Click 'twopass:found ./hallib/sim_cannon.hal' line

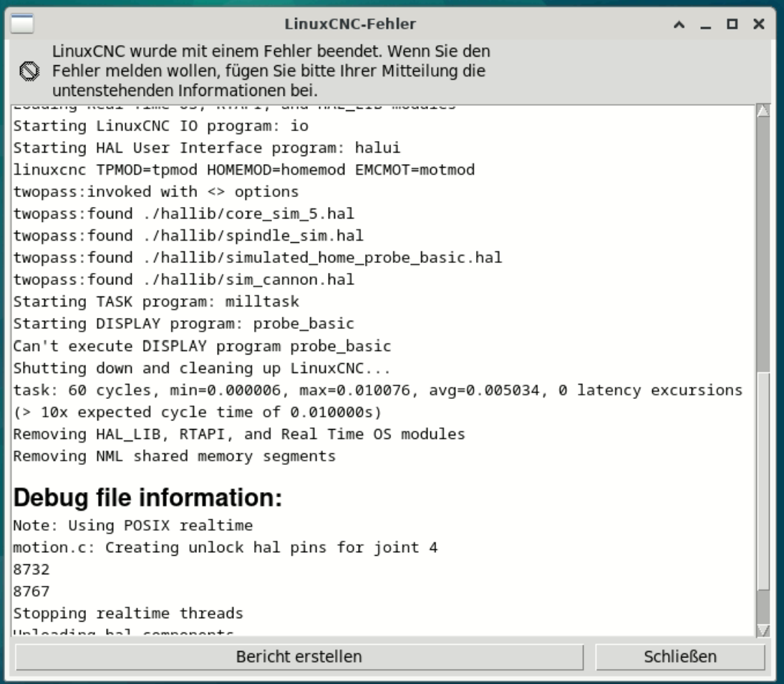(183, 279)
